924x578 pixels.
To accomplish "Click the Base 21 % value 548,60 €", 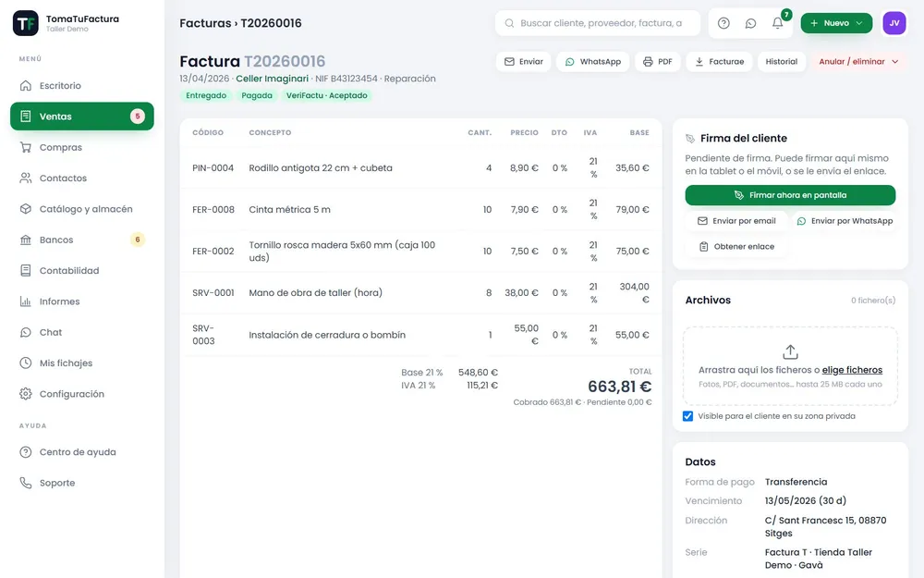I will (x=478, y=372).
